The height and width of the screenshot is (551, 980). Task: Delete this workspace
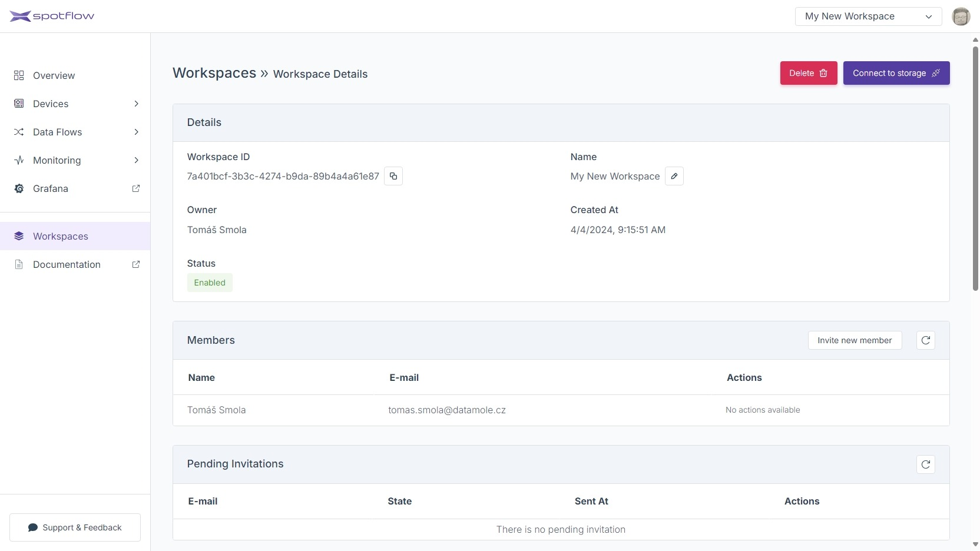coord(809,73)
